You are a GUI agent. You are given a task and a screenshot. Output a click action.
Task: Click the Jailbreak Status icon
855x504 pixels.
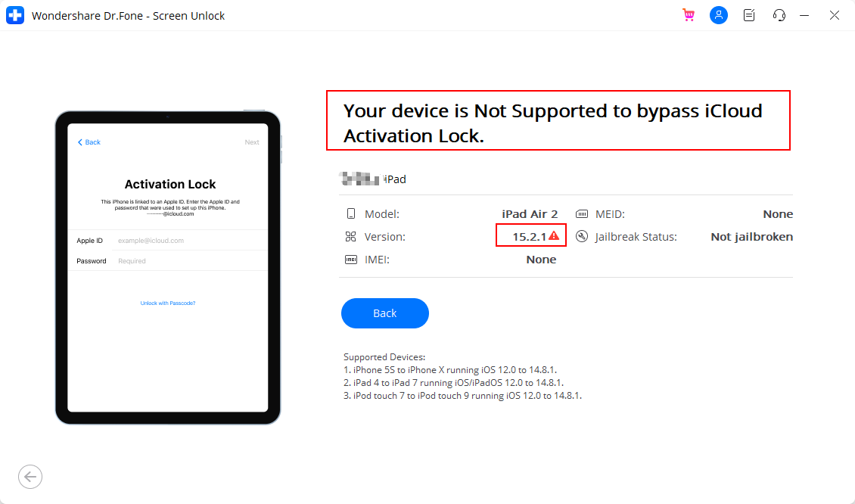click(582, 237)
